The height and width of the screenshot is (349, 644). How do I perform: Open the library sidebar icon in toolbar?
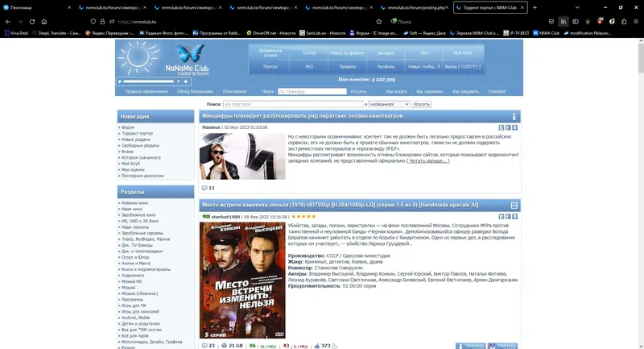563,22
